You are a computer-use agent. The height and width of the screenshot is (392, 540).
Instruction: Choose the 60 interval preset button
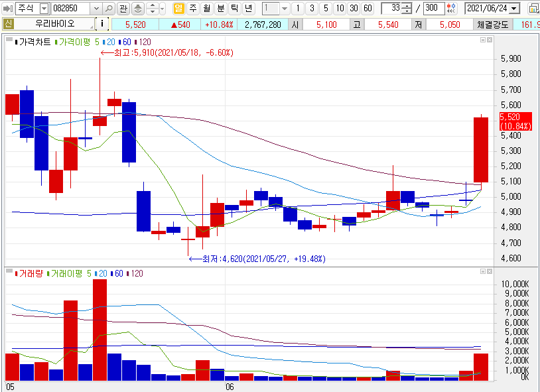pyautogui.click(x=368, y=8)
